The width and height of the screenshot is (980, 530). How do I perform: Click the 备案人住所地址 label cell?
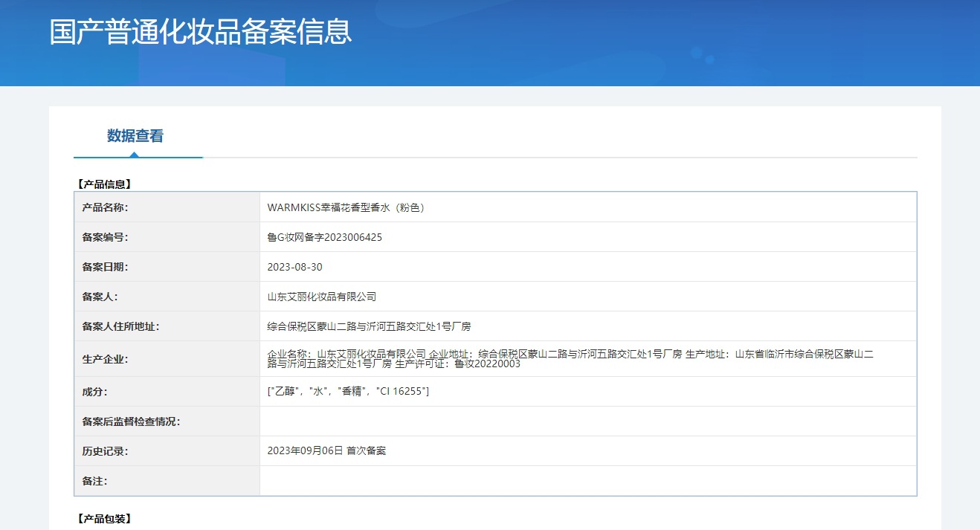click(x=167, y=326)
